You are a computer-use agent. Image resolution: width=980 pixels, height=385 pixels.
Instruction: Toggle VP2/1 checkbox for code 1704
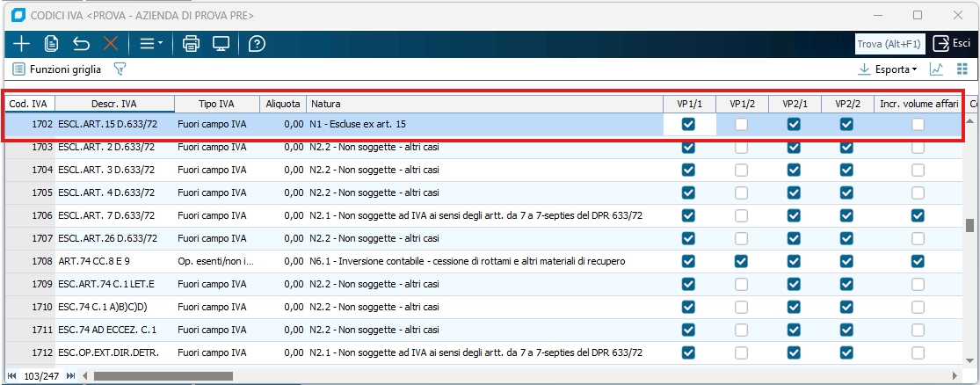794,170
